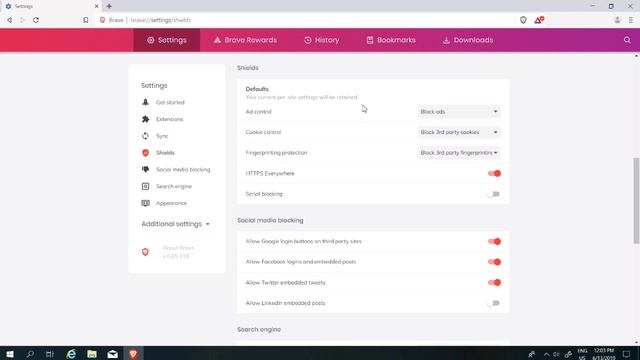This screenshot has width=640, height=360.
Task: Open Windows taskbar search
Action: pyautogui.click(x=30, y=353)
